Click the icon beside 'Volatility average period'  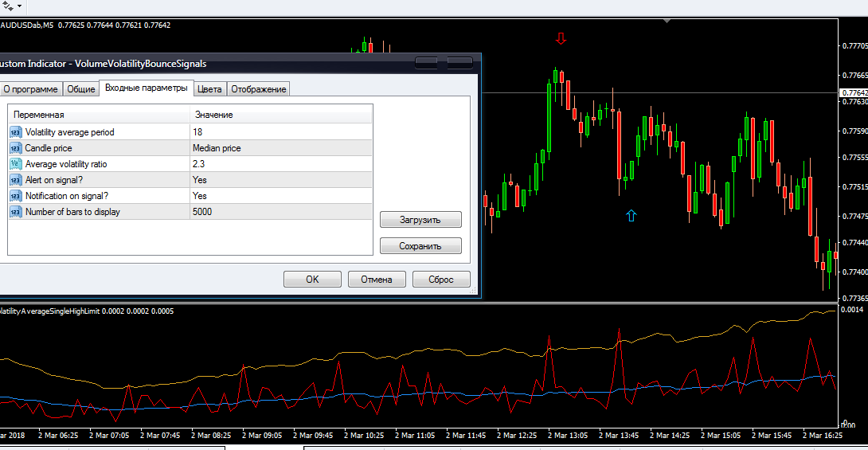tap(15, 132)
